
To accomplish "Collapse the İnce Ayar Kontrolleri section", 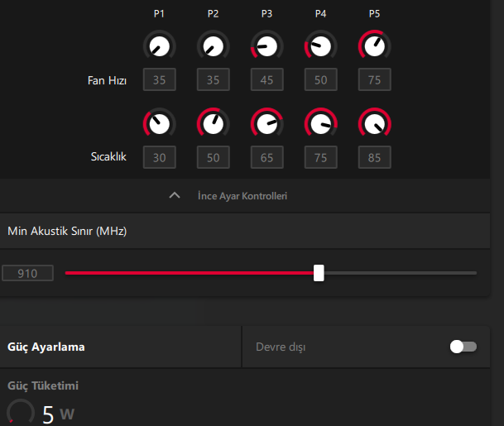I will coord(174,196).
